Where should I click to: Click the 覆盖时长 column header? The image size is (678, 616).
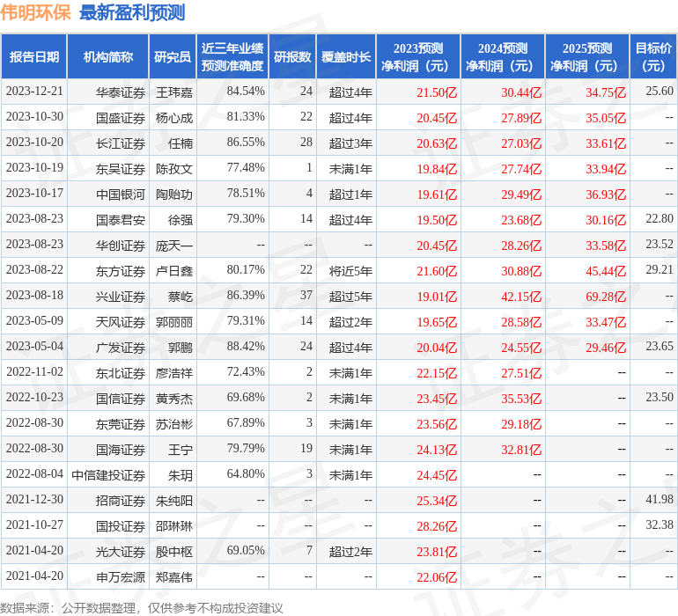tap(346, 56)
